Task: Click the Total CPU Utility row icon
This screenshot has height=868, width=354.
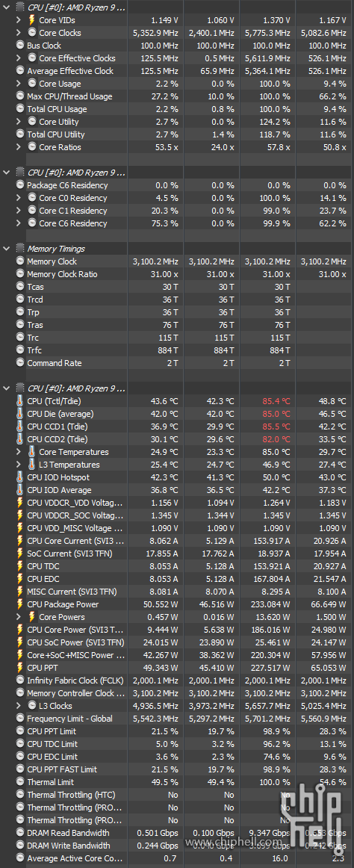Action: pyautogui.click(x=20, y=134)
